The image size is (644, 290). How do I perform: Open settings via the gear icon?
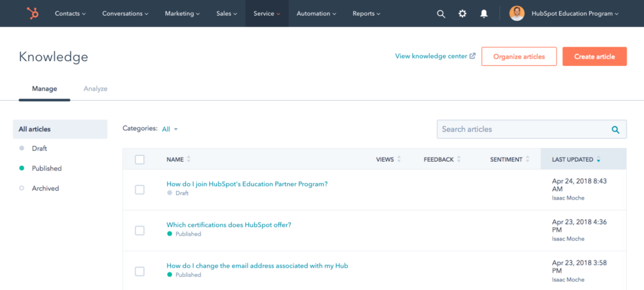coord(462,14)
